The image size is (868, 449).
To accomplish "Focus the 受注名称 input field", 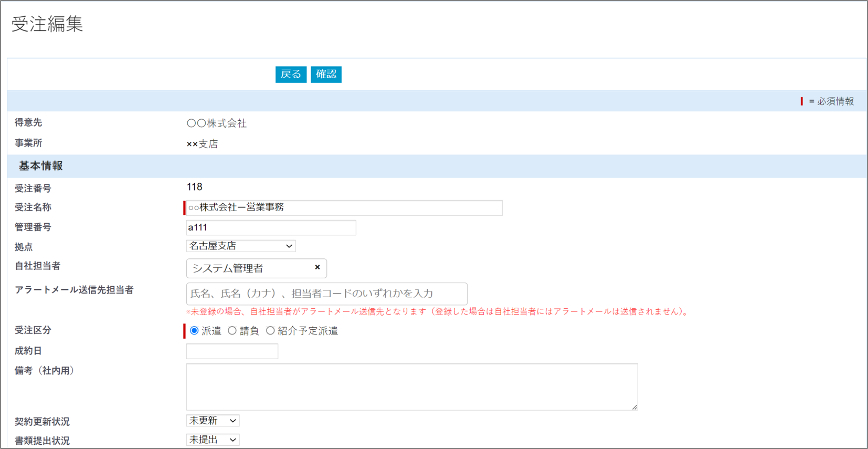I will tap(344, 207).
